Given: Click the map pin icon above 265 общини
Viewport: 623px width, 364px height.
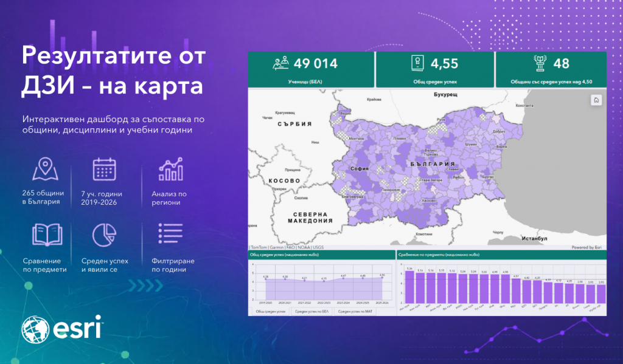Looking at the screenshot, I should [x=45, y=169].
